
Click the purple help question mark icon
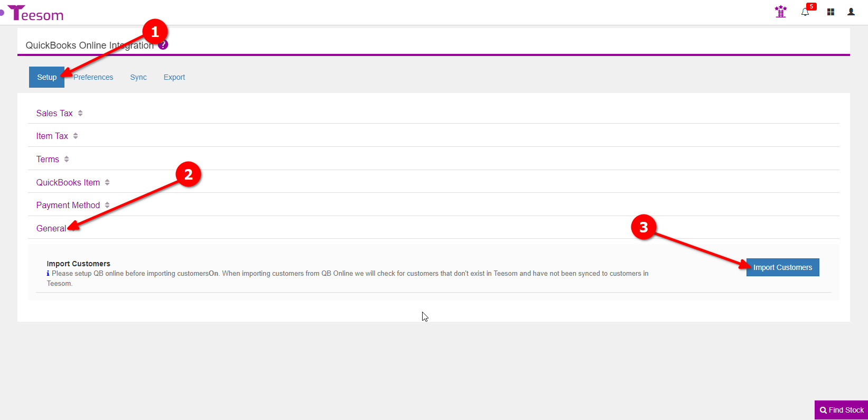point(163,45)
